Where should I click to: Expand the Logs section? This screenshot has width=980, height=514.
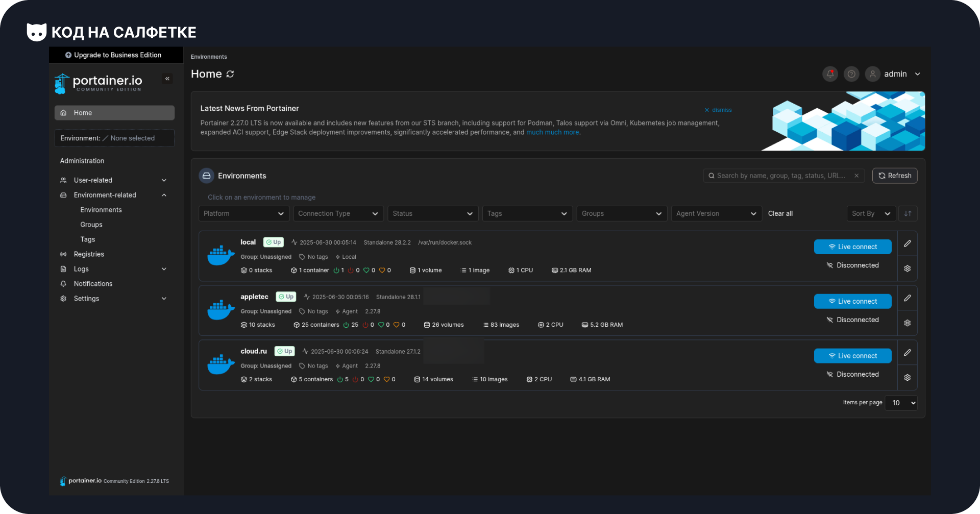coord(113,269)
